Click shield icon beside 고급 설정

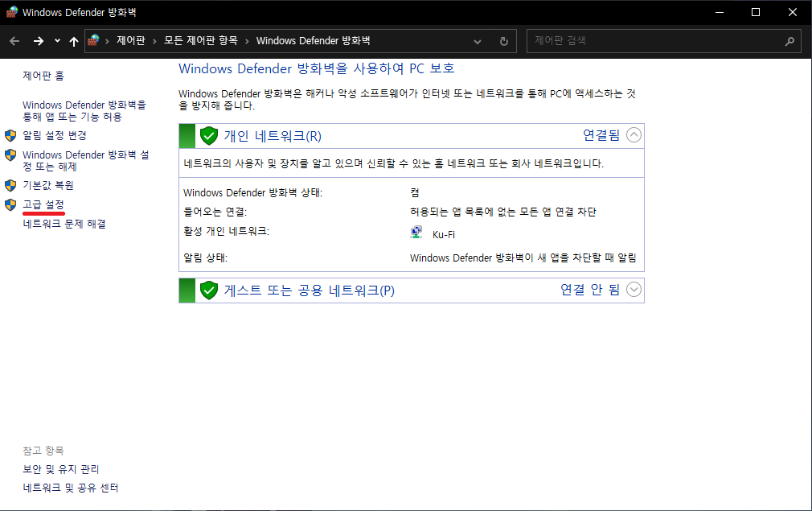(x=10, y=204)
